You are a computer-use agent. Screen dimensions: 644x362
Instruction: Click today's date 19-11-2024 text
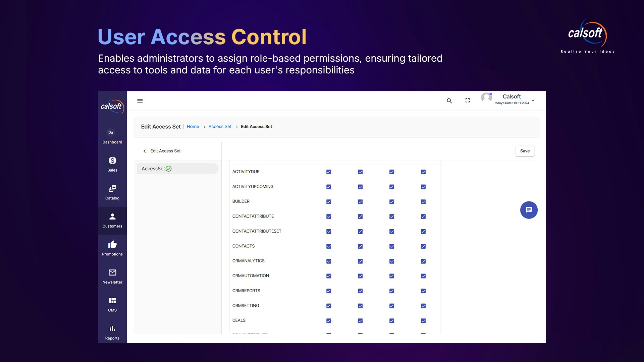pos(512,103)
